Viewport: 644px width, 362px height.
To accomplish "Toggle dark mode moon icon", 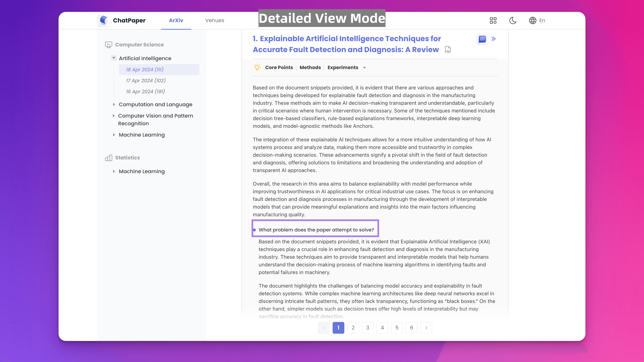I will [513, 20].
